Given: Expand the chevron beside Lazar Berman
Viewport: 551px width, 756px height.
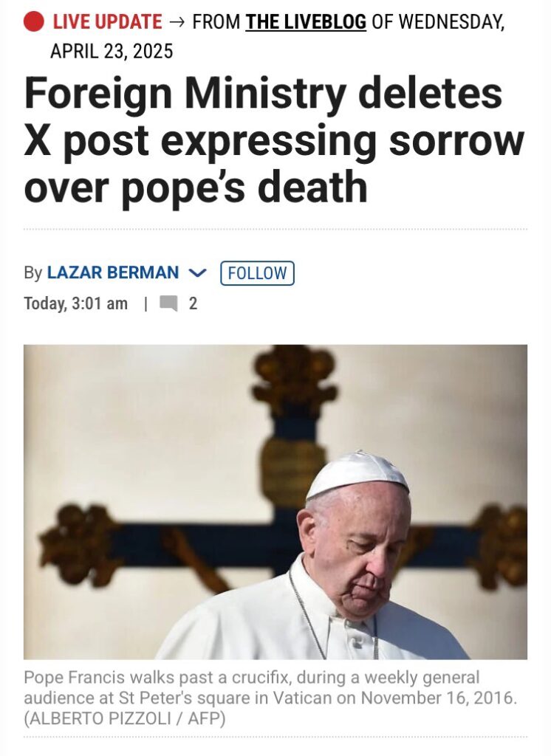Looking at the screenshot, I should tap(197, 273).
